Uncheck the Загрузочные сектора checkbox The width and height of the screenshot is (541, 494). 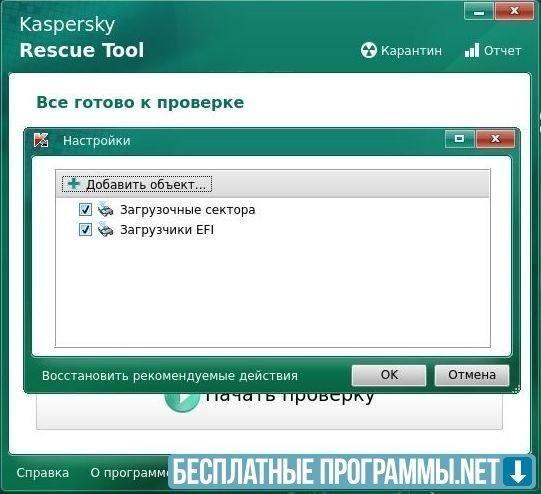pyautogui.click(x=85, y=209)
